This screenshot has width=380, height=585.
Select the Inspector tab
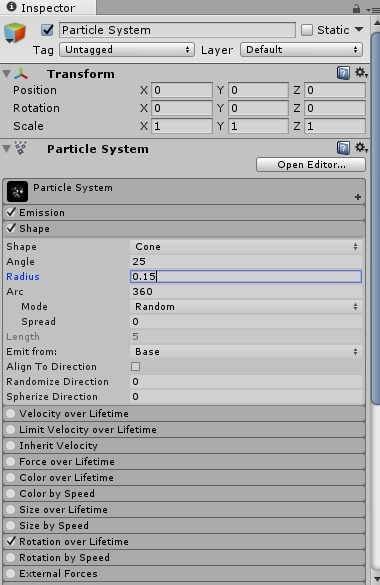(48, 8)
